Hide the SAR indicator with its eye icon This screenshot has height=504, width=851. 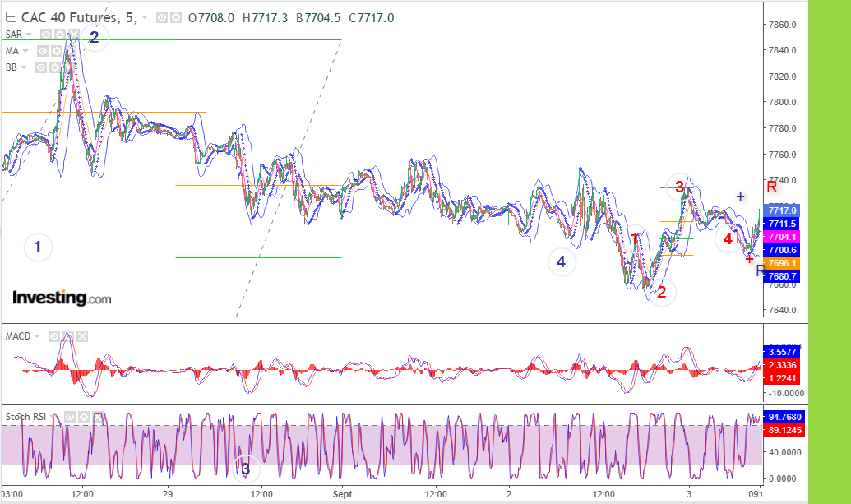coord(46,35)
